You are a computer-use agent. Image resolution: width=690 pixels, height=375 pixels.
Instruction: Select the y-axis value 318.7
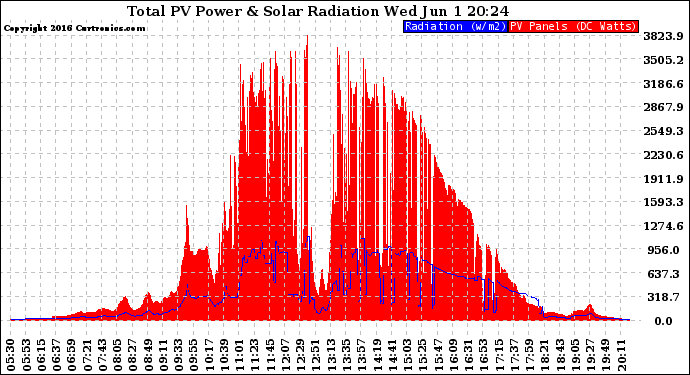tap(663, 298)
